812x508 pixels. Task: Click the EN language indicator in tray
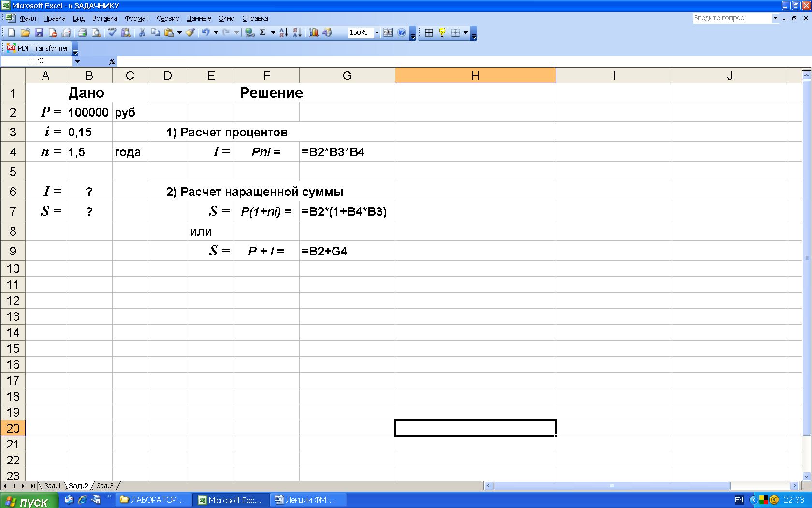[739, 500]
